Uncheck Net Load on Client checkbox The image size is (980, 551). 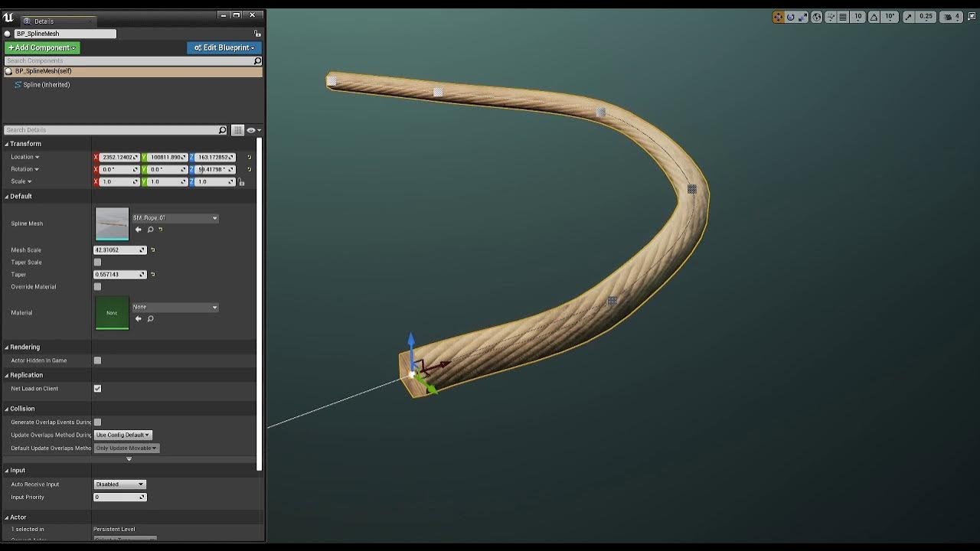pos(97,389)
